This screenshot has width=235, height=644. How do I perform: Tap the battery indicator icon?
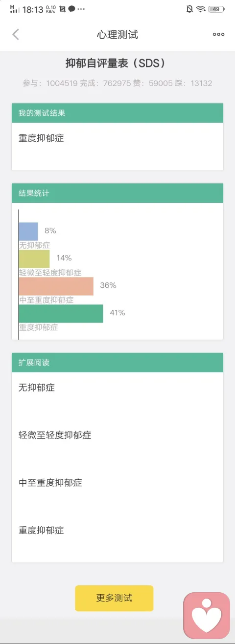click(x=216, y=9)
